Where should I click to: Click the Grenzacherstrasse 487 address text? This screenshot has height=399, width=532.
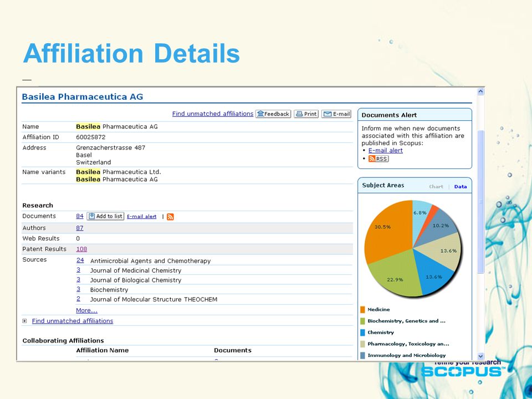(x=111, y=147)
